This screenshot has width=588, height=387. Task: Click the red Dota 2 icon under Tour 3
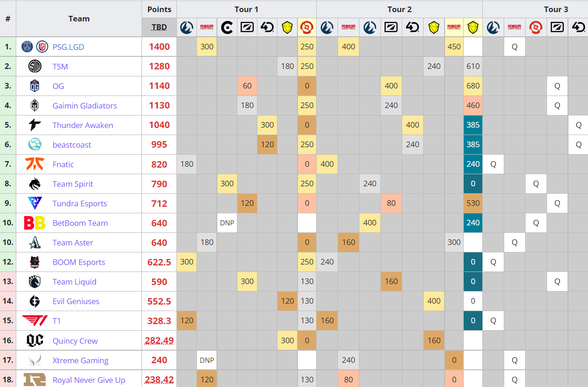[x=536, y=28]
